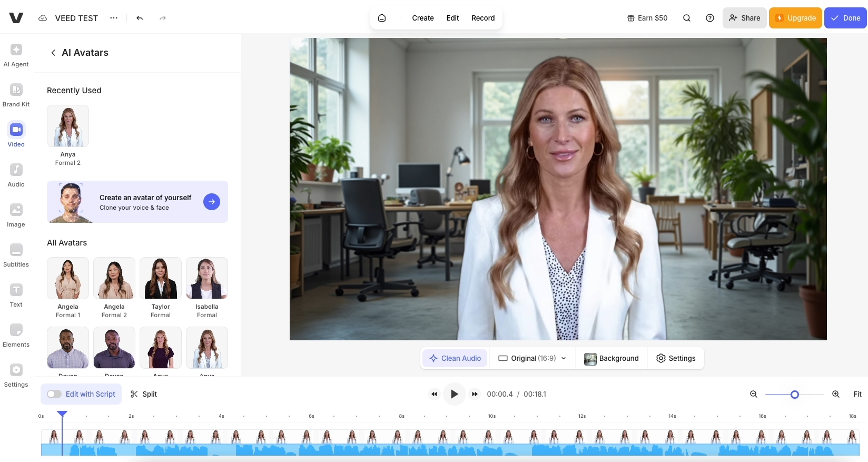Click the search magnifier icon

pyautogui.click(x=687, y=18)
